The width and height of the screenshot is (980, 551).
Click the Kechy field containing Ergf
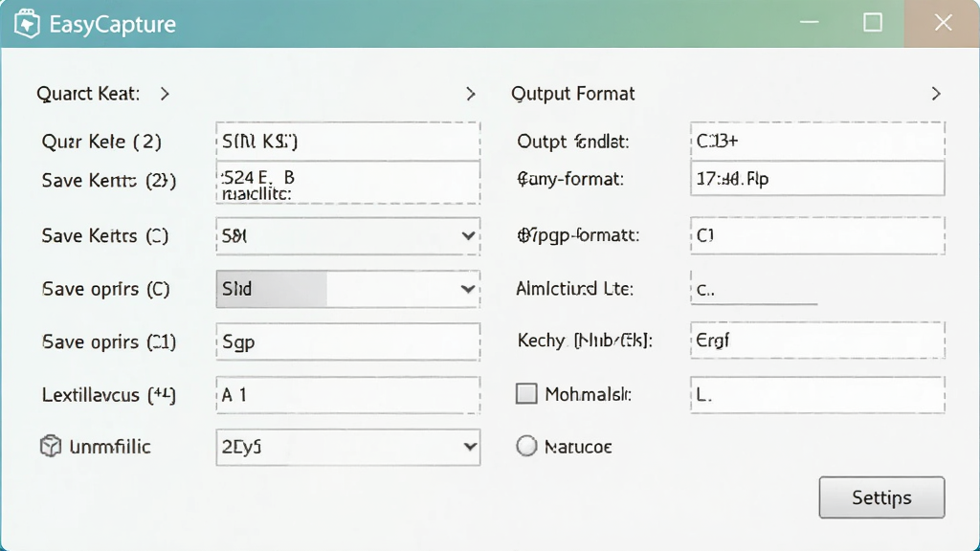point(817,341)
